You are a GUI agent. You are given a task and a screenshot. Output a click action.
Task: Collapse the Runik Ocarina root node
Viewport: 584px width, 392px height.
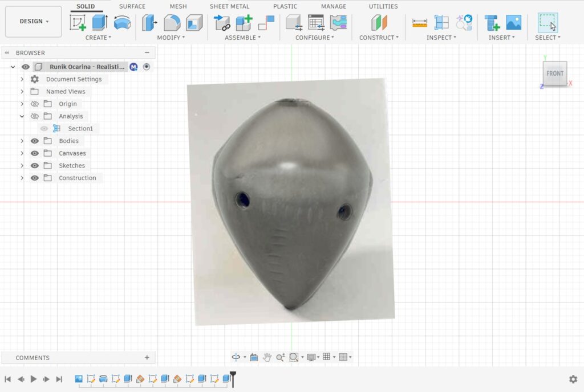13,67
